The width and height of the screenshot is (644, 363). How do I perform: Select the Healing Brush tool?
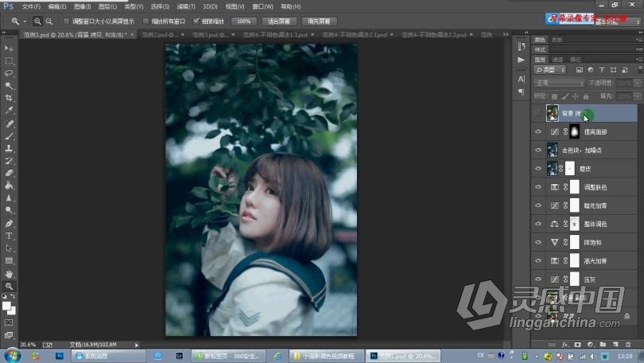pos(9,123)
